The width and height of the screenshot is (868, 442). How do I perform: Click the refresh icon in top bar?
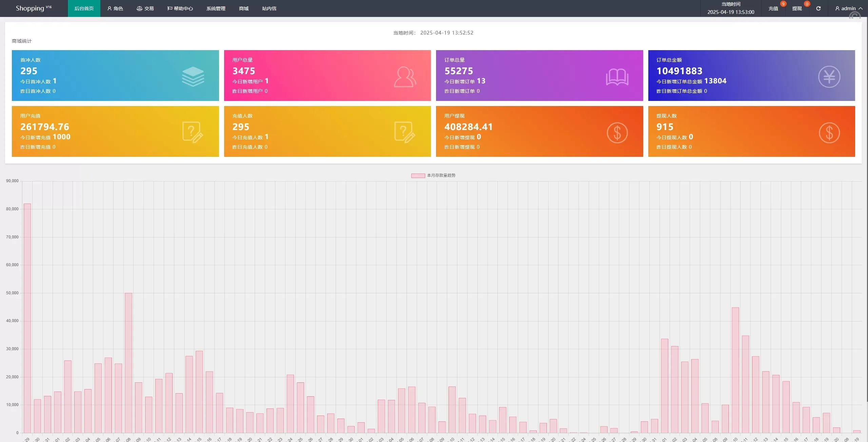click(x=818, y=8)
